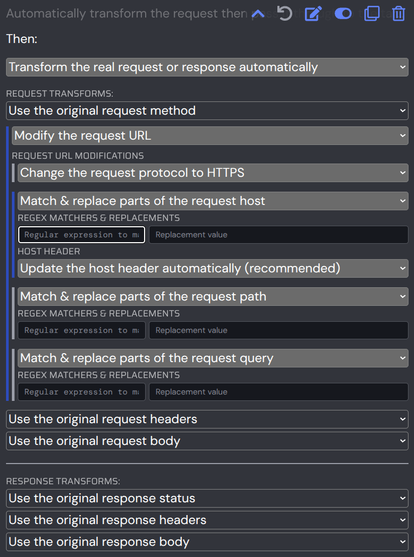The width and height of the screenshot is (414, 557).
Task: Collapse the rule with the up chevron
Action: click(x=258, y=14)
